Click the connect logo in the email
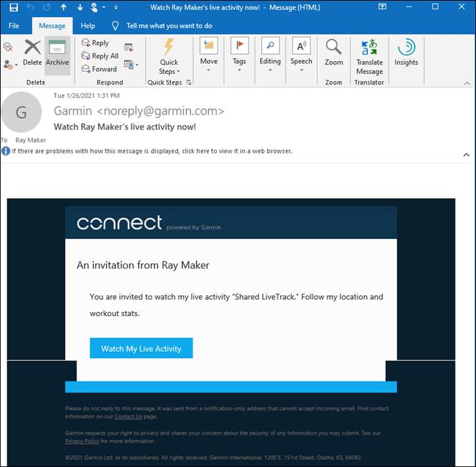The image size is (476, 467). [x=119, y=223]
